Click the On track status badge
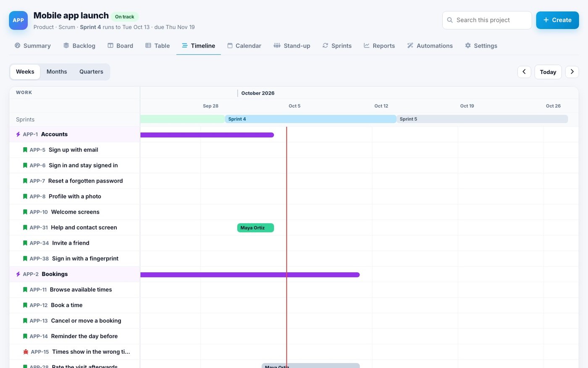Image resolution: width=588 pixels, height=368 pixels. 125,17
